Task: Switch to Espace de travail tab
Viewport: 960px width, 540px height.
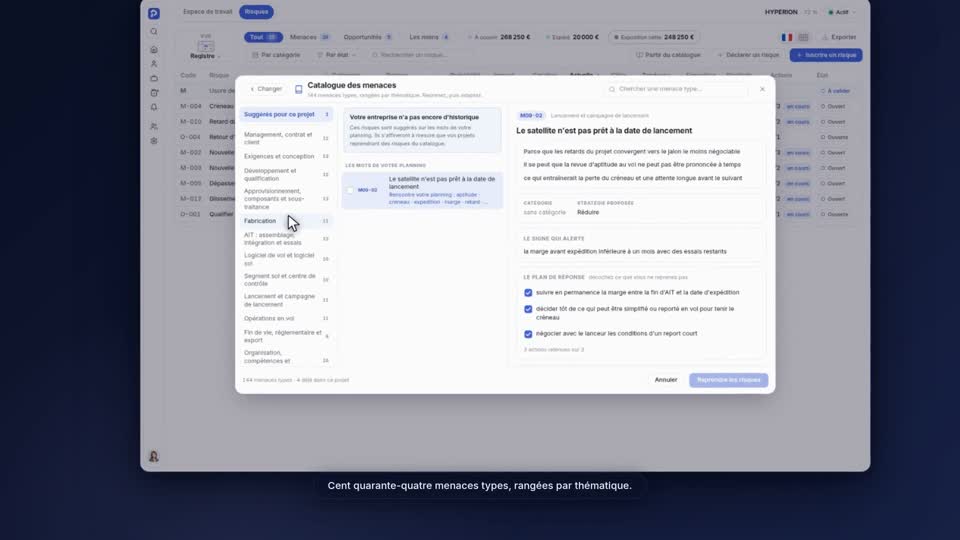Action: [x=208, y=12]
